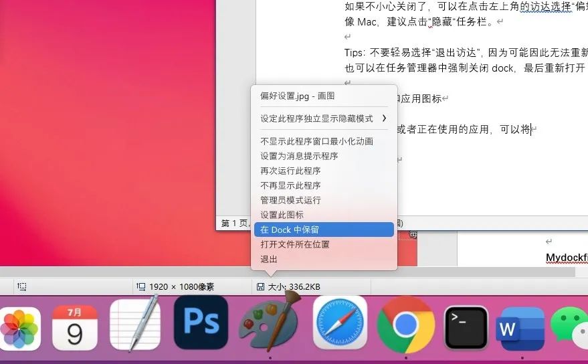Expand 设定此程序独立显示隐藏模式 submenu
The height and width of the screenshot is (364, 588).
(x=324, y=118)
